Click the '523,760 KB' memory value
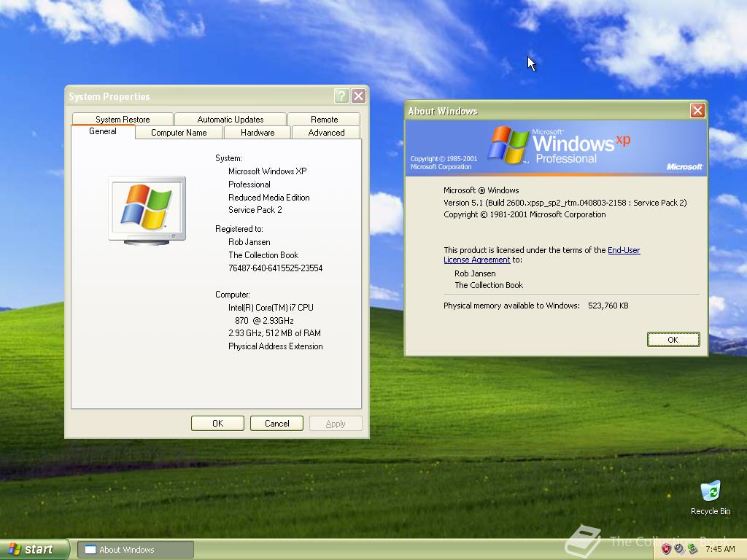Screen dimensions: 747x560 [x=608, y=306]
